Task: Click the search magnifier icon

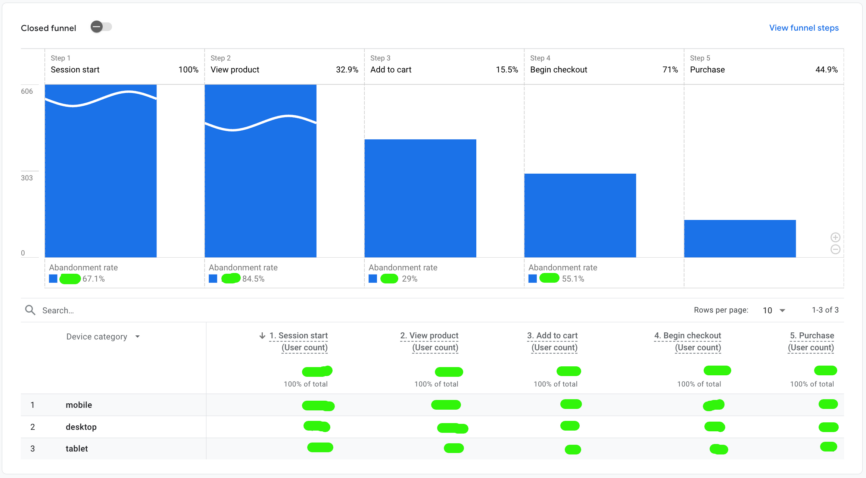Action: point(30,311)
